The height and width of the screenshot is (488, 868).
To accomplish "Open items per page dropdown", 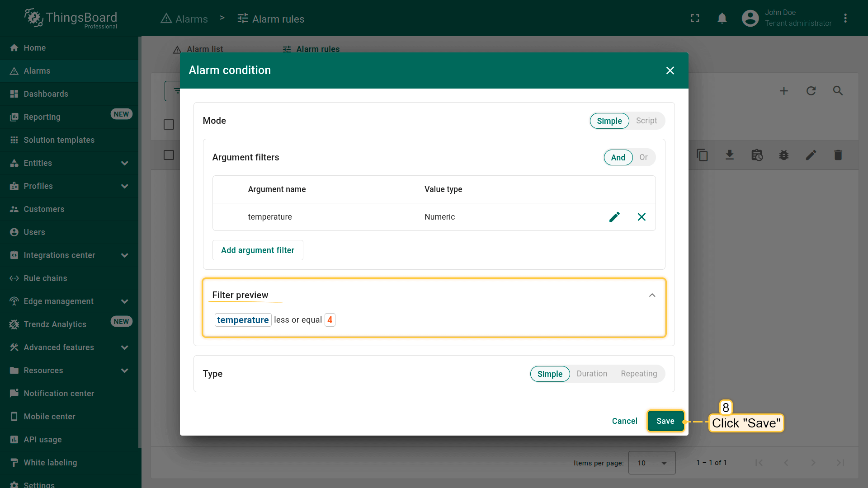I will [x=652, y=463].
